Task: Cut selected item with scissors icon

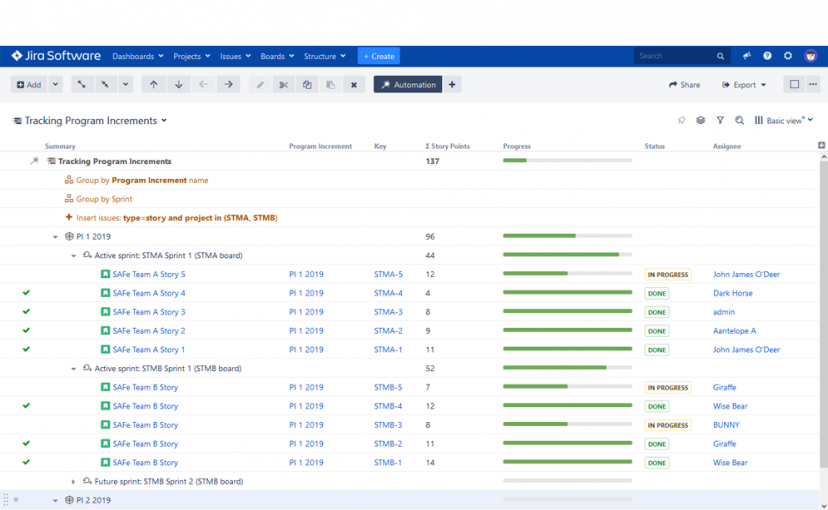Action: coord(284,84)
